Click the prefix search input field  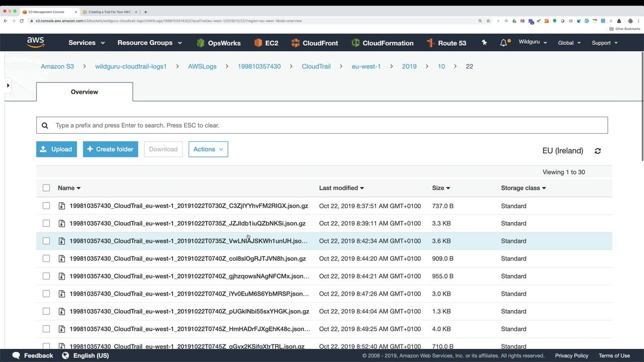coord(322,125)
